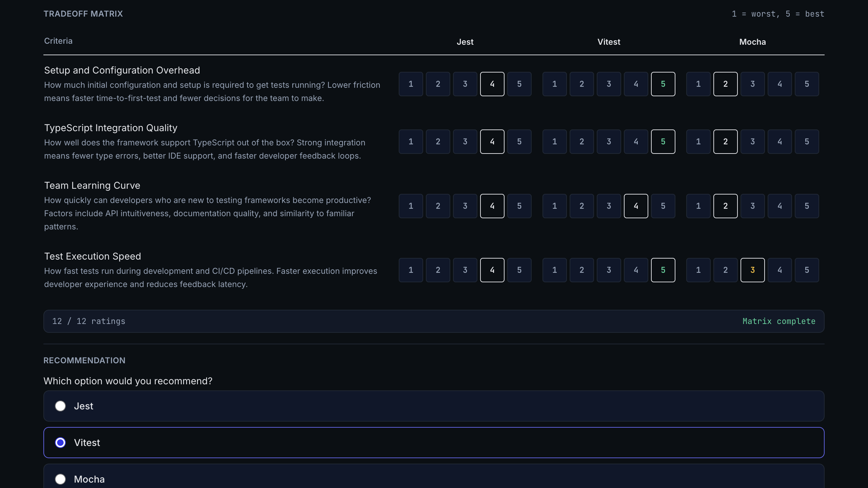This screenshot has width=868, height=488.
Task: Rate Jest 2 for TypeScript Integration Quality
Action: pos(438,141)
